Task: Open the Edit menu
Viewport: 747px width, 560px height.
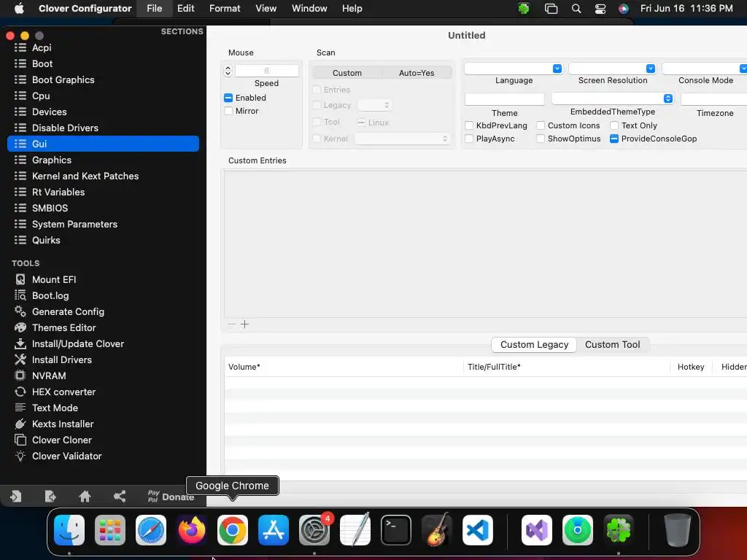Action: pos(186,9)
